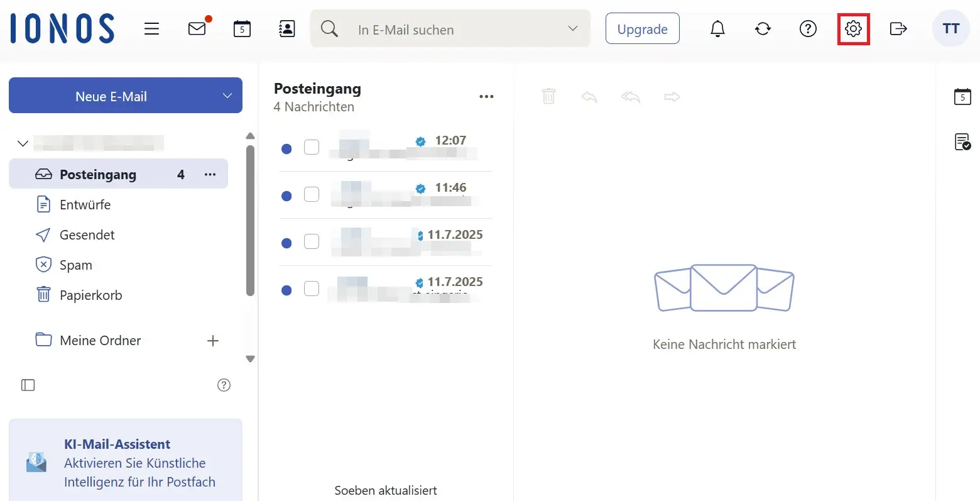The image size is (980, 501).
Task: Open Einstellungen via the gear icon
Action: point(852,28)
